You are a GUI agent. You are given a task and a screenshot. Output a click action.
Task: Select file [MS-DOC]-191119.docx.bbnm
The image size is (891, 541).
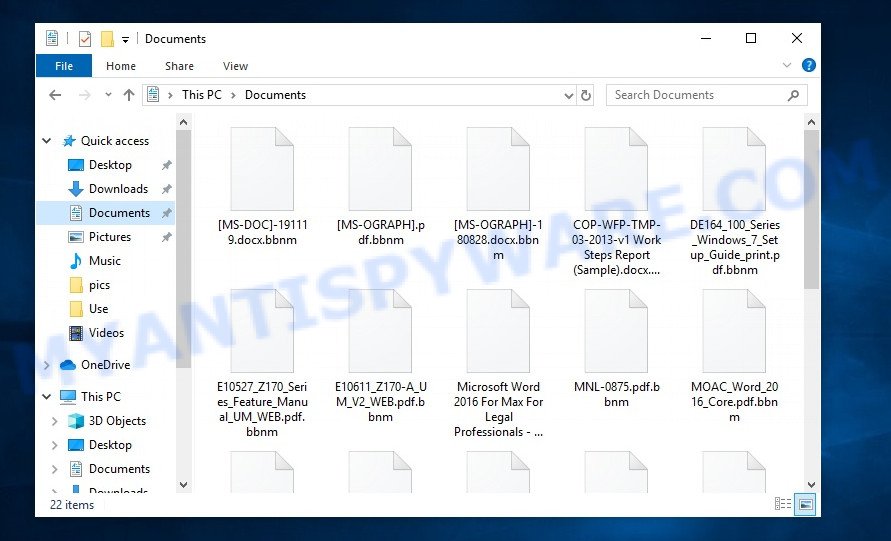262,187
